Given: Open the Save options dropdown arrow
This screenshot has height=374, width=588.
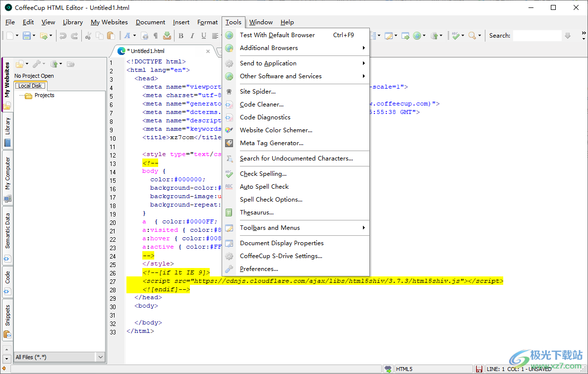Looking at the screenshot, I should [34, 36].
